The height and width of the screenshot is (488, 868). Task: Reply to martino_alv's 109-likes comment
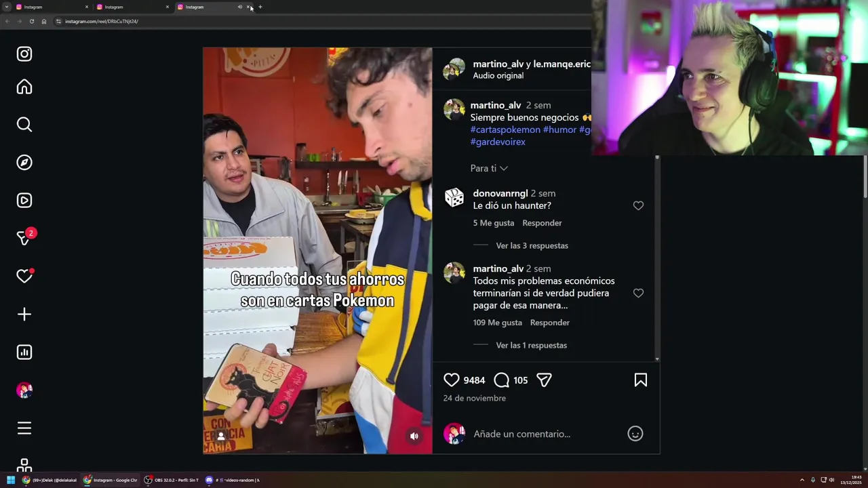pos(550,323)
